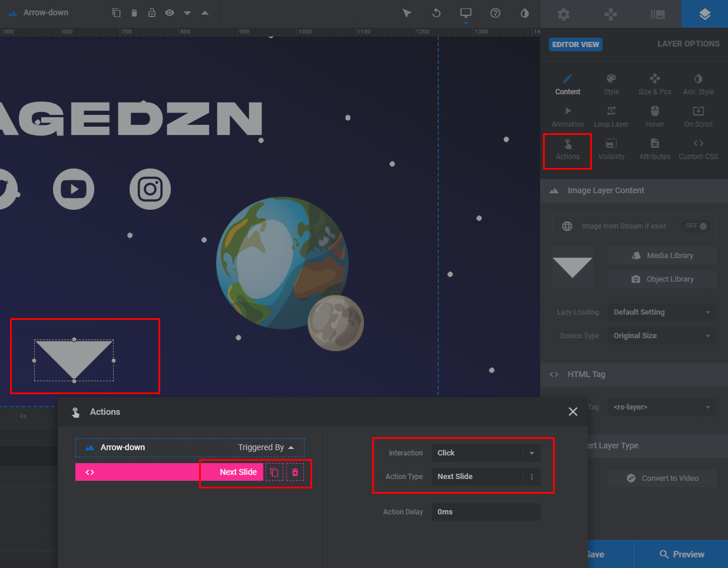Open the Hover layer settings
The height and width of the screenshot is (568, 728).
654,117
